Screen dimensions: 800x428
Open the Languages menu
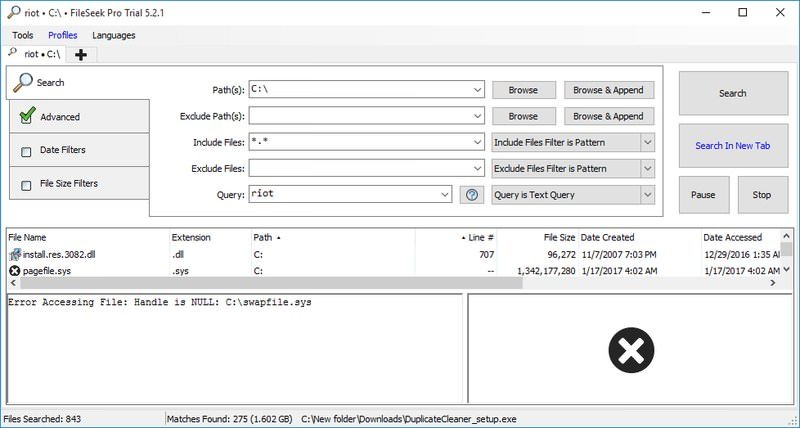(x=113, y=35)
